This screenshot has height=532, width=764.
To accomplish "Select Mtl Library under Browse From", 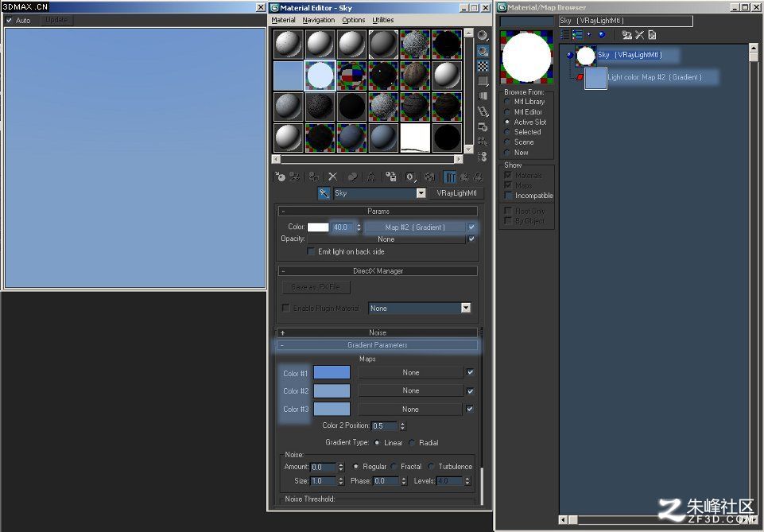I will click(x=507, y=102).
